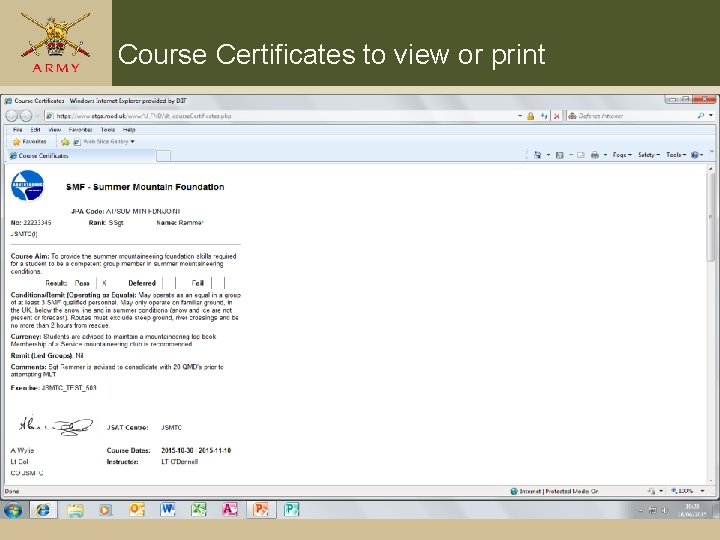Expand the Print dropdown arrow

point(605,155)
